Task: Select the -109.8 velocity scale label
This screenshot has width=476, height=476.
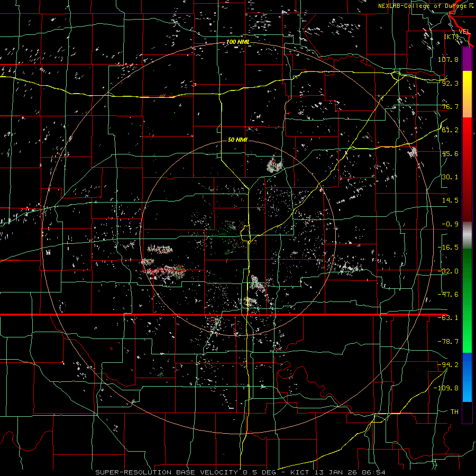Action: click(446, 388)
